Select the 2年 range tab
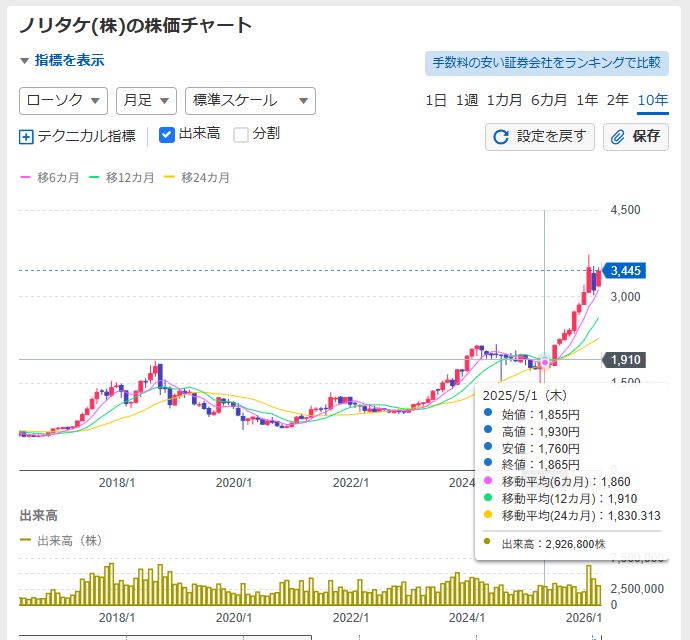Image resolution: width=690 pixels, height=640 pixels. [x=617, y=100]
